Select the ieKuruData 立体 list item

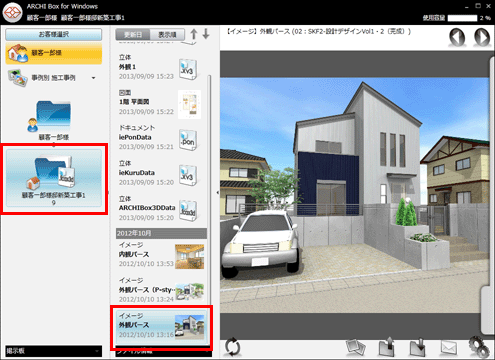159,173
